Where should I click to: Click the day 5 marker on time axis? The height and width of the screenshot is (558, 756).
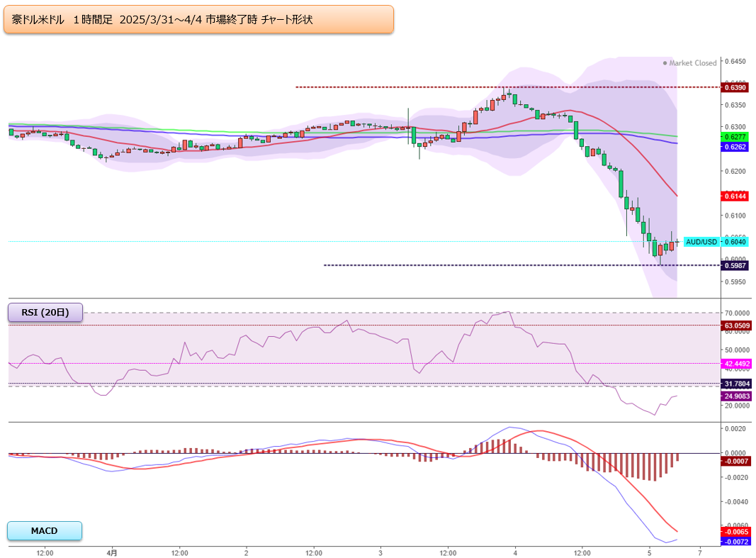pyautogui.click(x=650, y=552)
